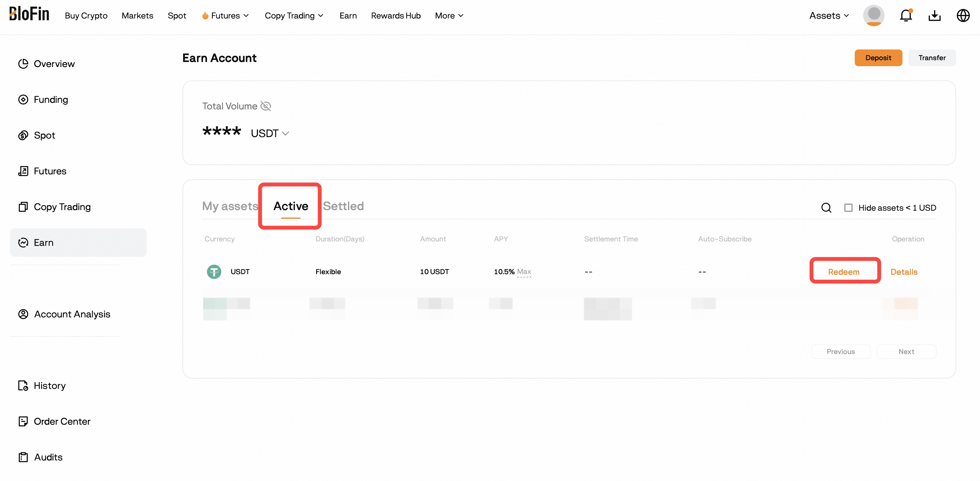Click the Tether coin icon in the USDT row
This screenshot has width=980, height=481.
(214, 271)
